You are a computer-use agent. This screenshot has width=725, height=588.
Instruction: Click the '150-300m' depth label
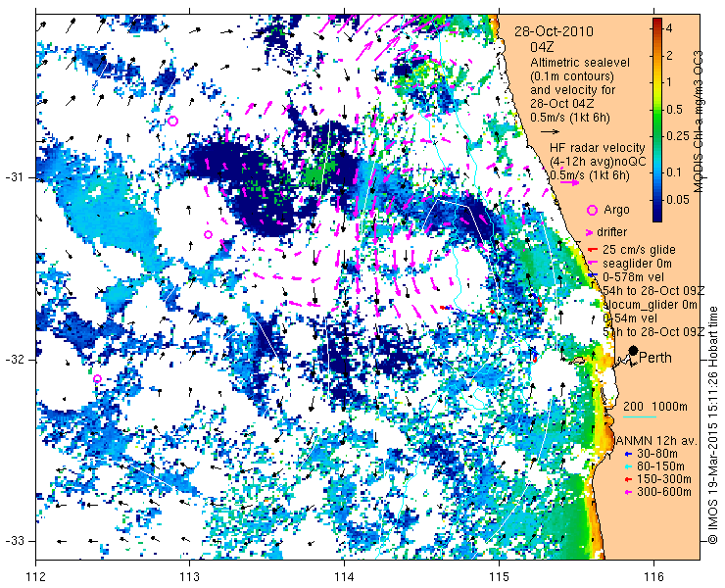664,479
